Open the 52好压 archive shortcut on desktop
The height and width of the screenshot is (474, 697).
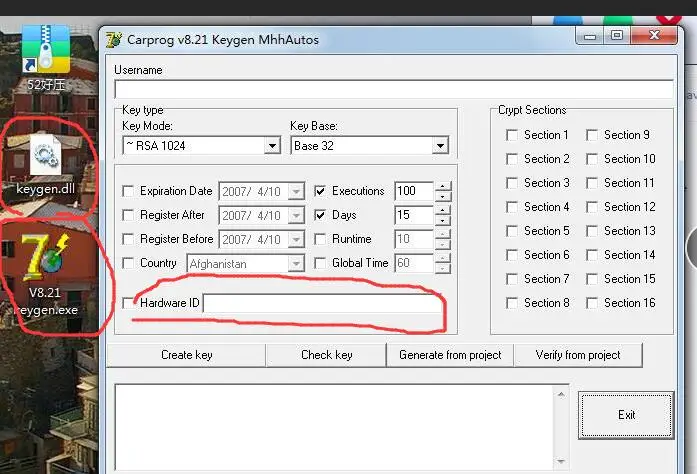(46, 58)
